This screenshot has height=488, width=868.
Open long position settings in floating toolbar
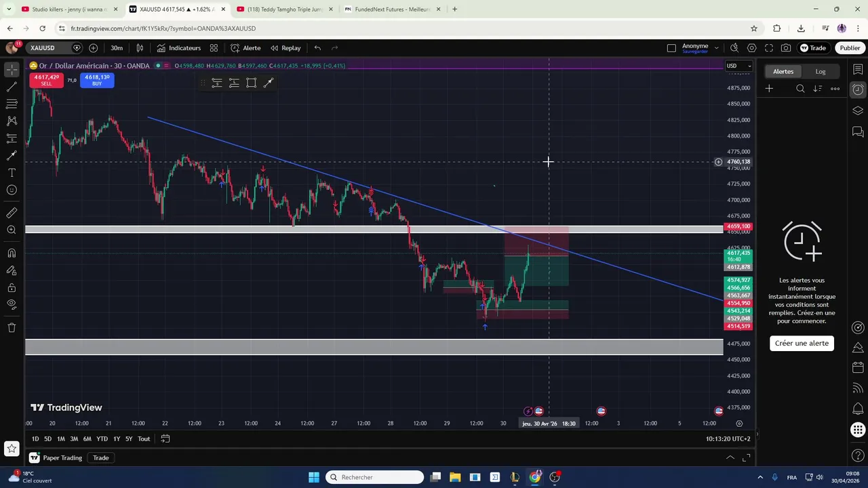coord(216,83)
